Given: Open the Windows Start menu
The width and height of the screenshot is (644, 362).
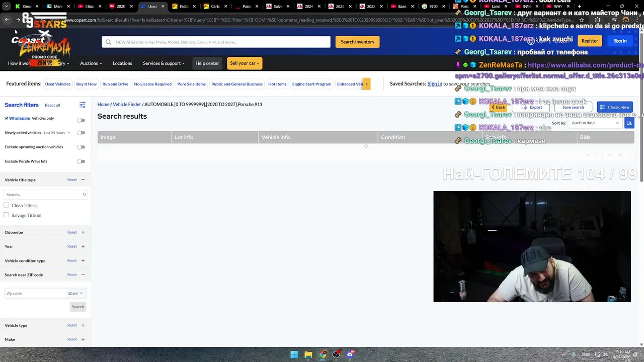Looking at the screenshot, I should (294, 354).
